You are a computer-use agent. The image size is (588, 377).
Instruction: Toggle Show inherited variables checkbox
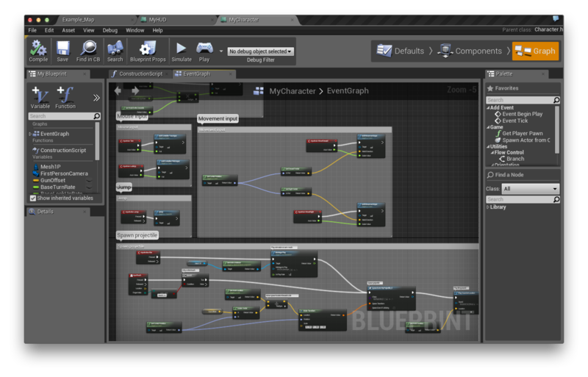point(33,198)
